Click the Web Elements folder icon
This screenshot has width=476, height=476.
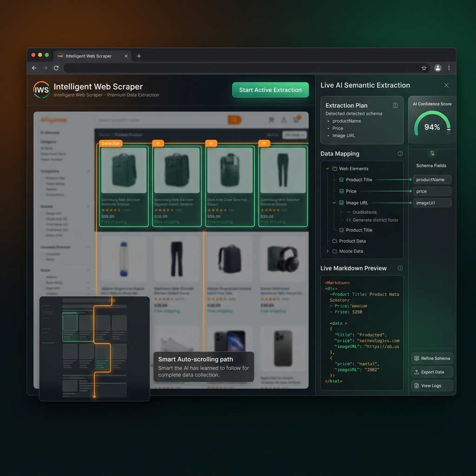click(x=335, y=169)
